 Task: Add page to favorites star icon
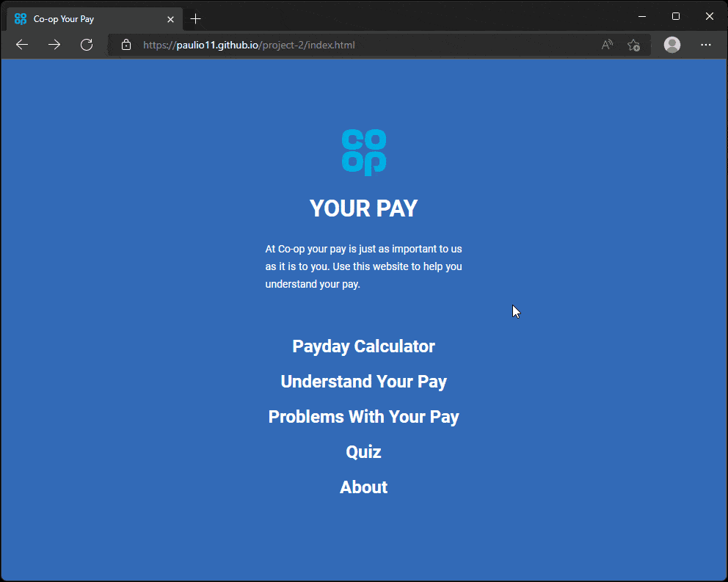[633, 45]
